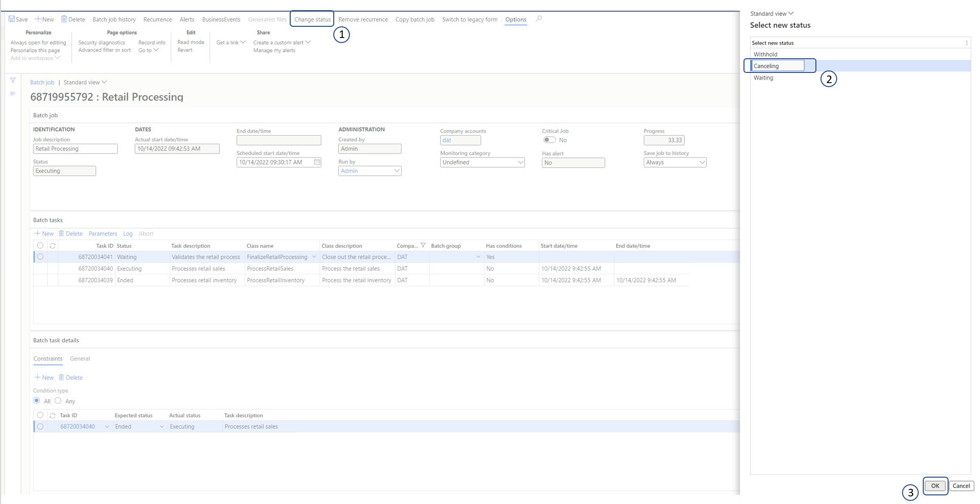980x504 pixels.
Task: Open the filter pane in the sidebar
Action: tap(13, 80)
